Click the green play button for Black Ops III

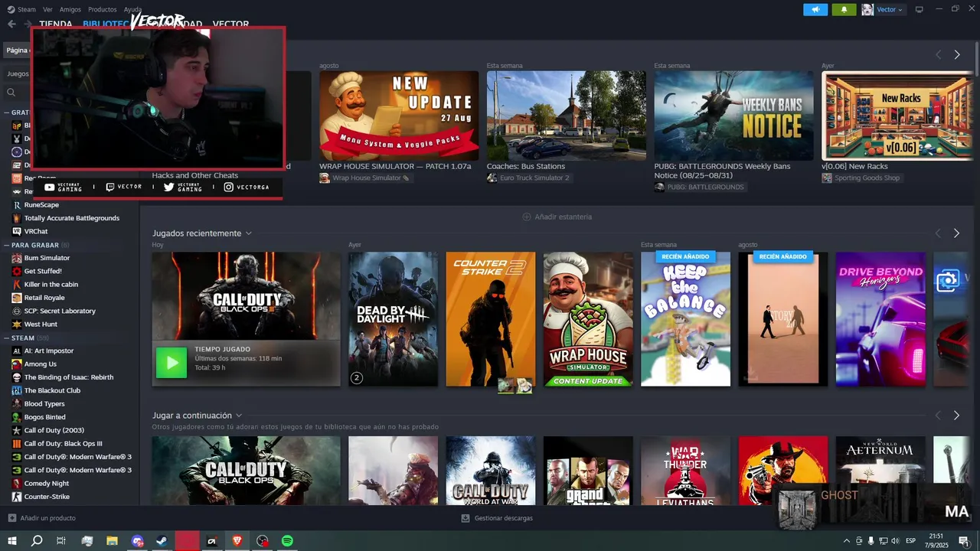(171, 363)
